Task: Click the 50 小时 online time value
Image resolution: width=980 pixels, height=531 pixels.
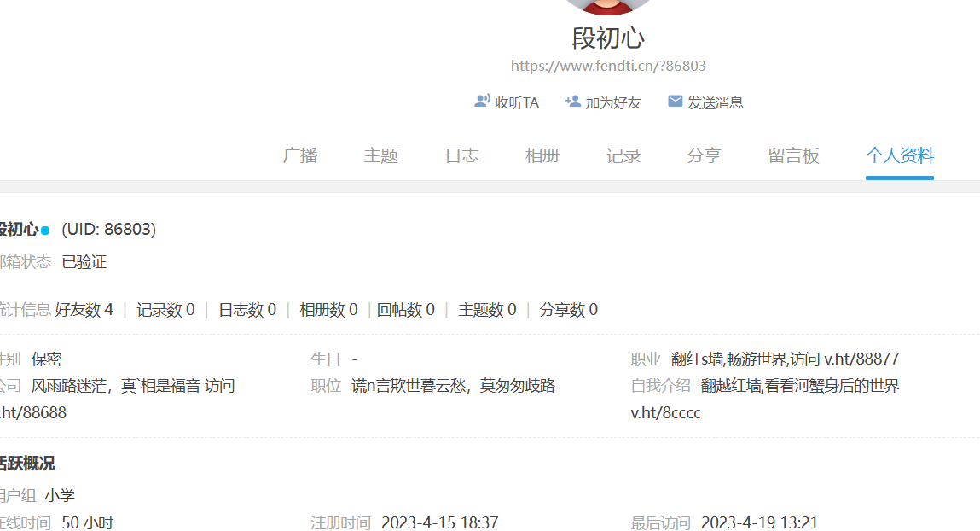Action: pos(88,522)
